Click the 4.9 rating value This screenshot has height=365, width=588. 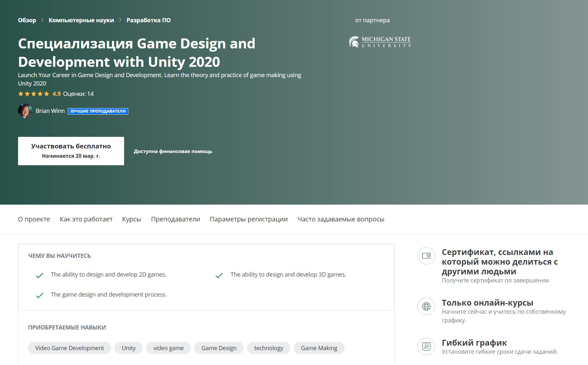[x=56, y=94]
